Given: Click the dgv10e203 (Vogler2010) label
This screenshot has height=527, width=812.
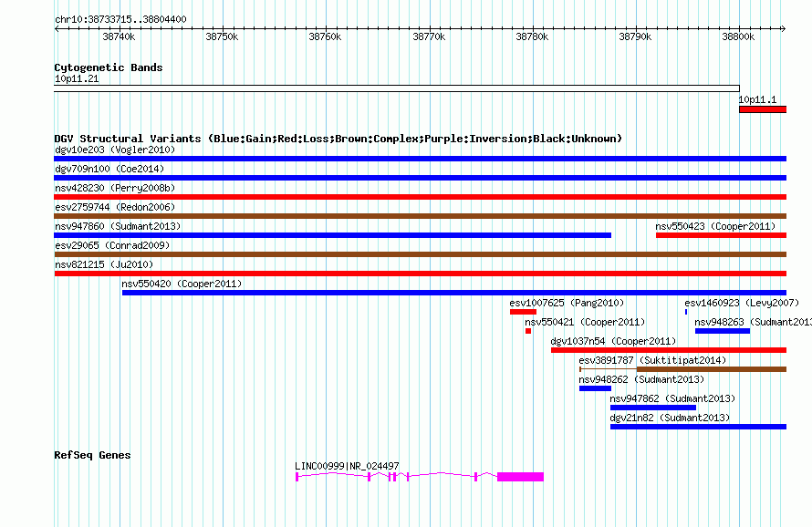Looking at the screenshot, I should click(115, 150).
